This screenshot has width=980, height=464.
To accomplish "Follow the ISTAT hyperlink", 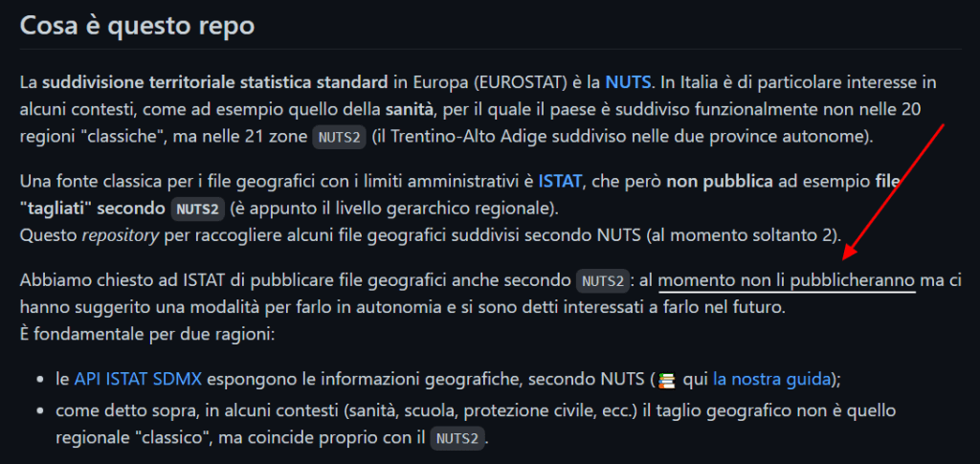I will [560, 181].
